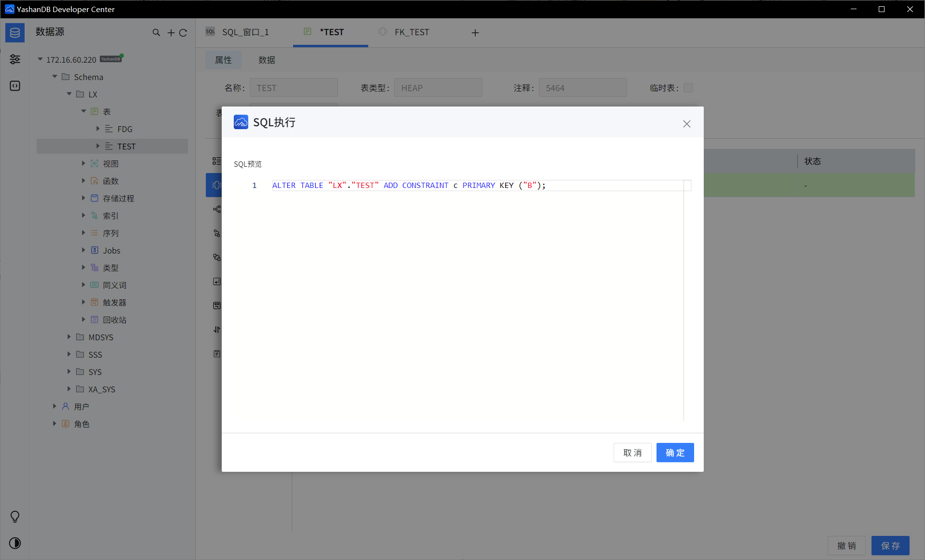The width and height of the screenshot is (925, 560).
Task: Close the SQL执行 dialog with X
Action: (686, 124)
